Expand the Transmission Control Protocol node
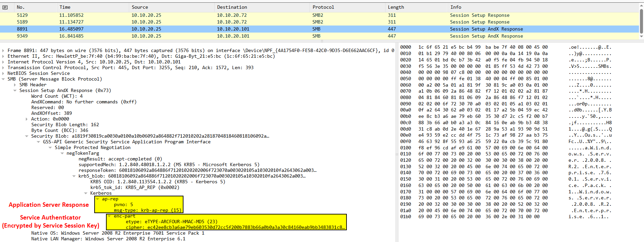644x242 pixels. (3, 68)
